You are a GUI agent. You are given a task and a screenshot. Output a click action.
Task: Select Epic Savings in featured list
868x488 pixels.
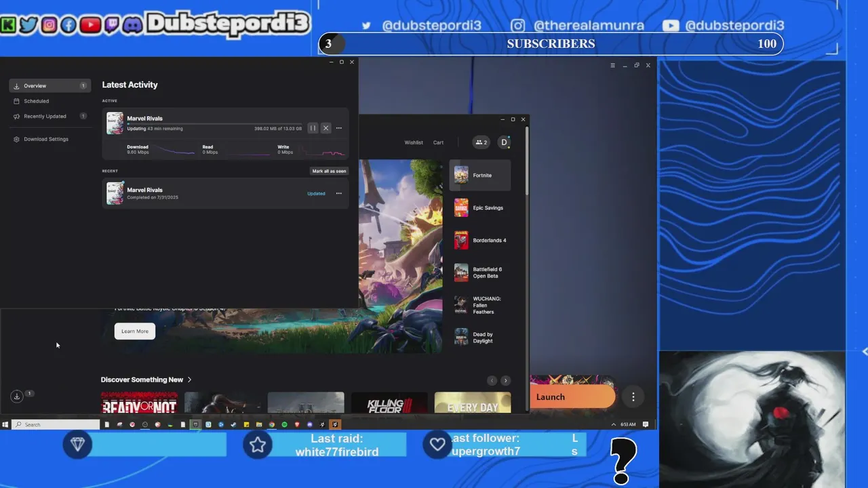480,208
